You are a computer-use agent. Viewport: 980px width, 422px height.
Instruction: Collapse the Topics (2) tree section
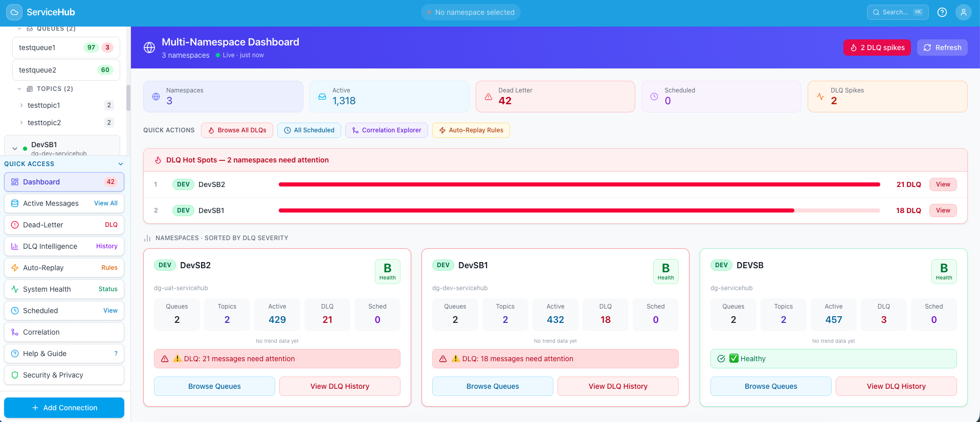click(19, 89)
